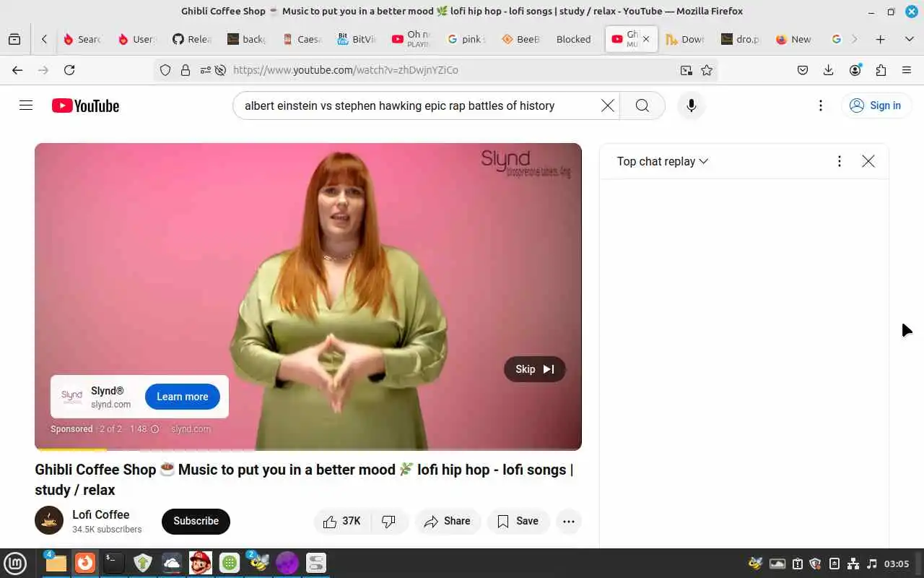Clear the YouTube search query
The image size is (924, 578).
[608, 105]
